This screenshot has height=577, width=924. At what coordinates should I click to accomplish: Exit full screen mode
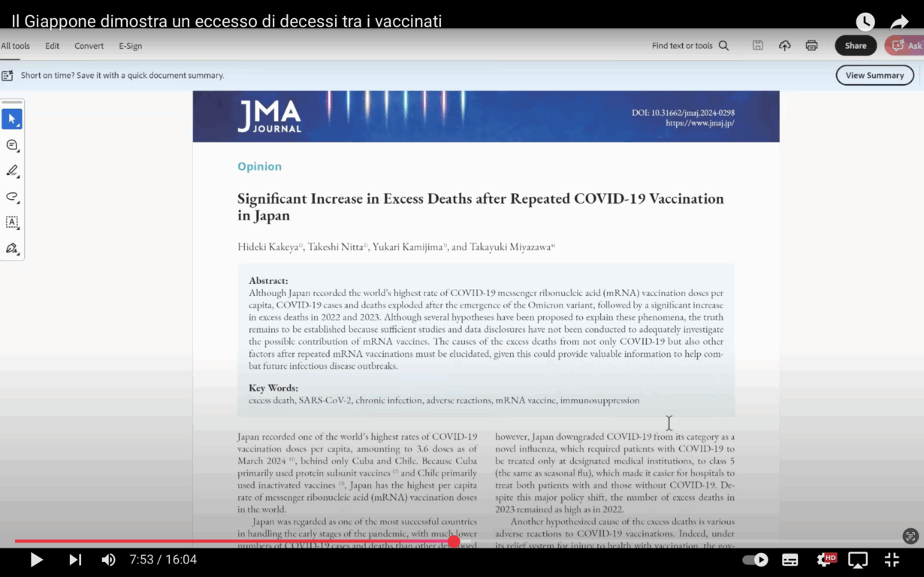(892, 560)
